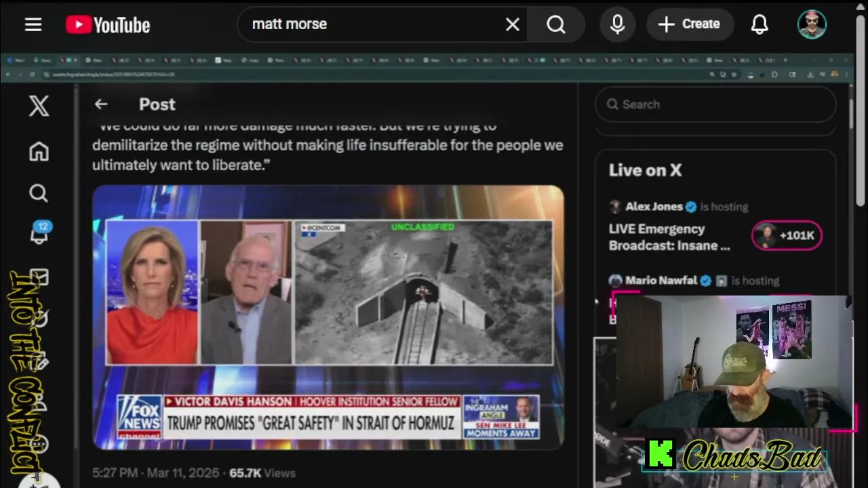Start voice search with the microphone
This screenshot has height=488, width=868.
(x=617, y=24)
